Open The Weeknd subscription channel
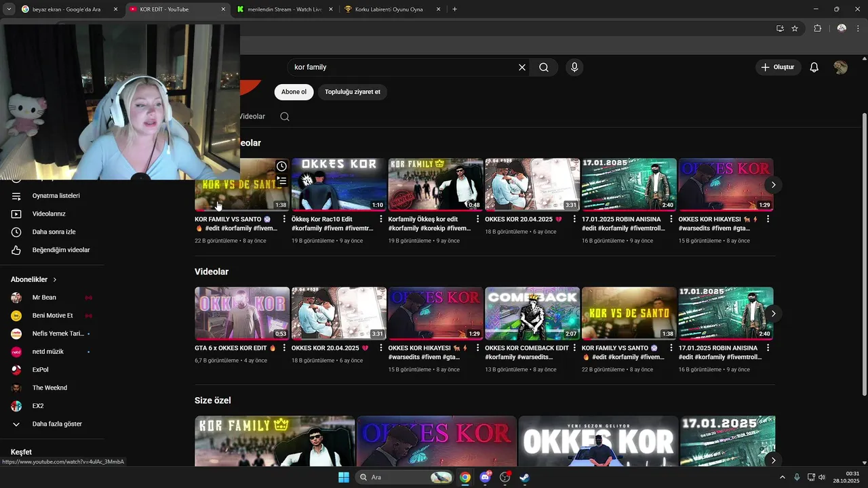Screen dimensions: 868x488 coord(52,388)
